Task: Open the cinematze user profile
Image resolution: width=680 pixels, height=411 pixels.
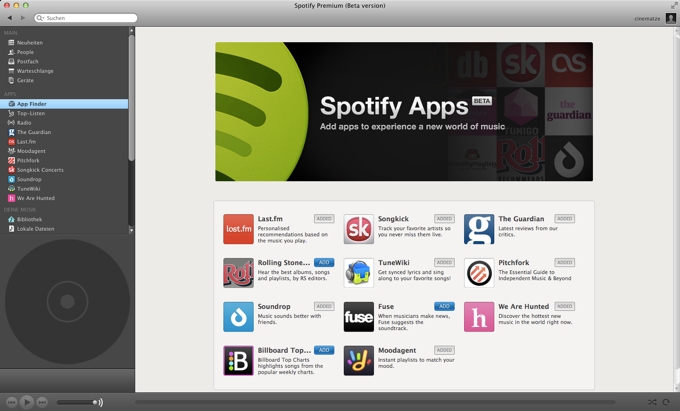Action: (647, 19)
